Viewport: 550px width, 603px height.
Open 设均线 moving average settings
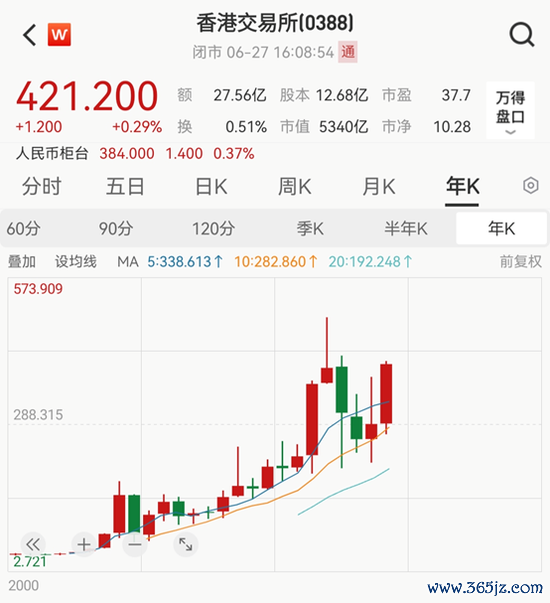(x=76, y=262)
